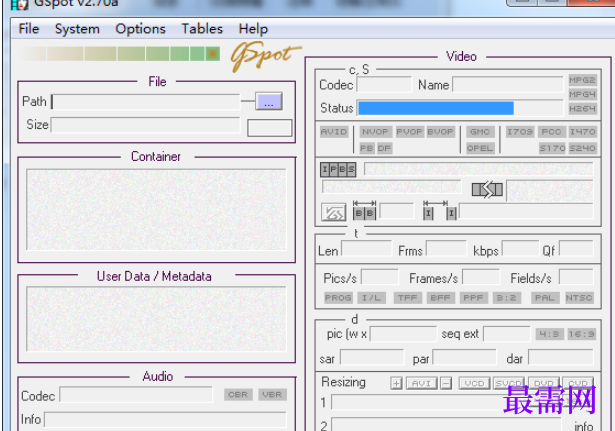Open the File menu
Viewport: 615px width, 431px height.
click(29, 29)
